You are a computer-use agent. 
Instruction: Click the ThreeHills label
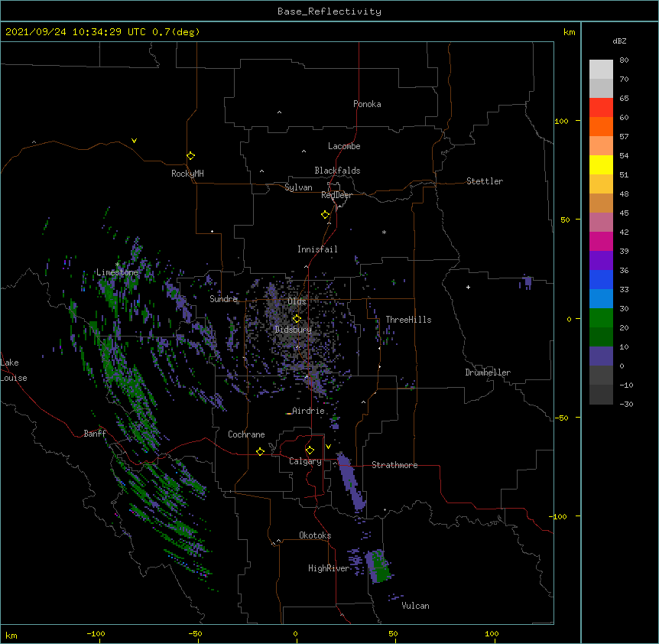[408, 320]
